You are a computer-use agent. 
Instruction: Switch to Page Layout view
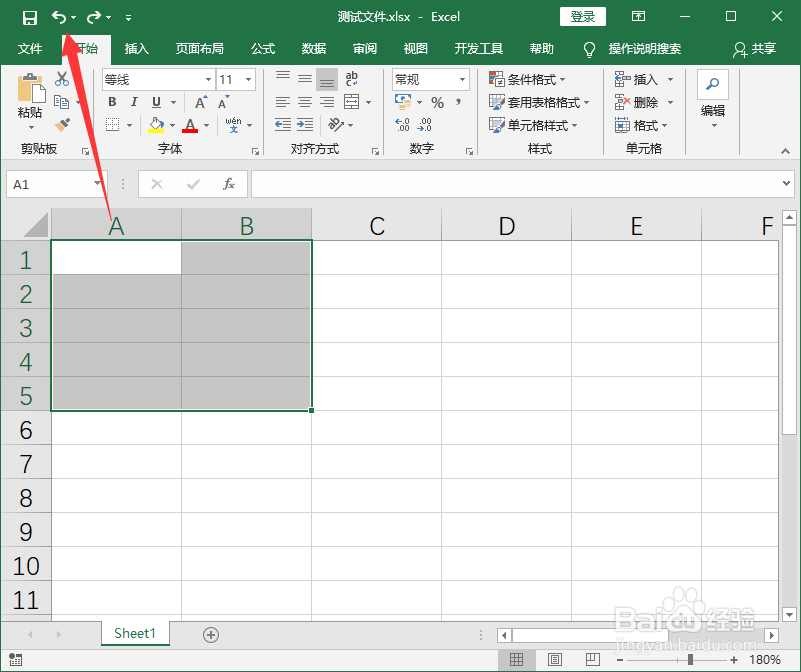point(555,660)
